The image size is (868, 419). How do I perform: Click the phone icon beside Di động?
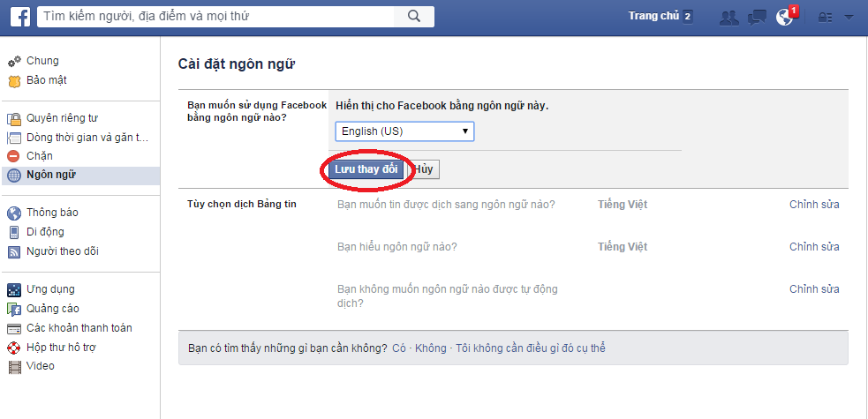coord(14,233)
